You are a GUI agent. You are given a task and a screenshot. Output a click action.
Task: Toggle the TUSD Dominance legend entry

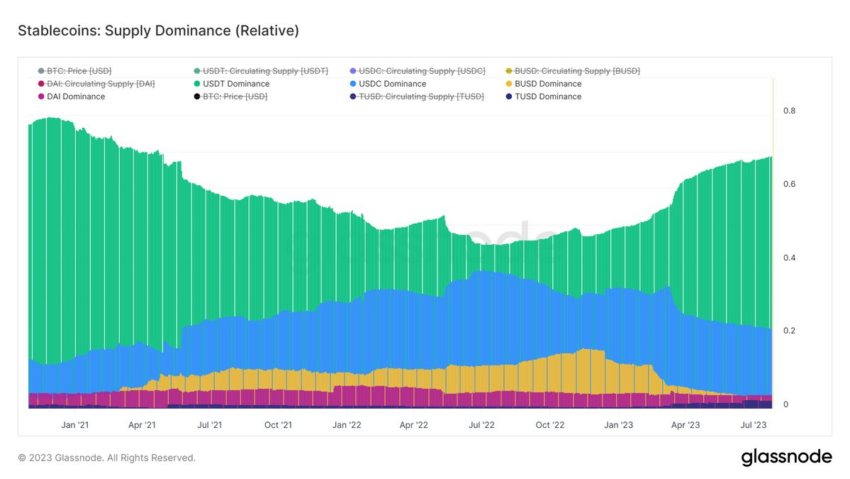click(544, 96)
